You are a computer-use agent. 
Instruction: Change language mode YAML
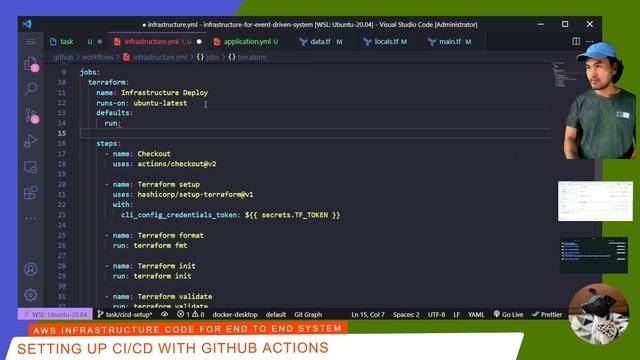476,314
